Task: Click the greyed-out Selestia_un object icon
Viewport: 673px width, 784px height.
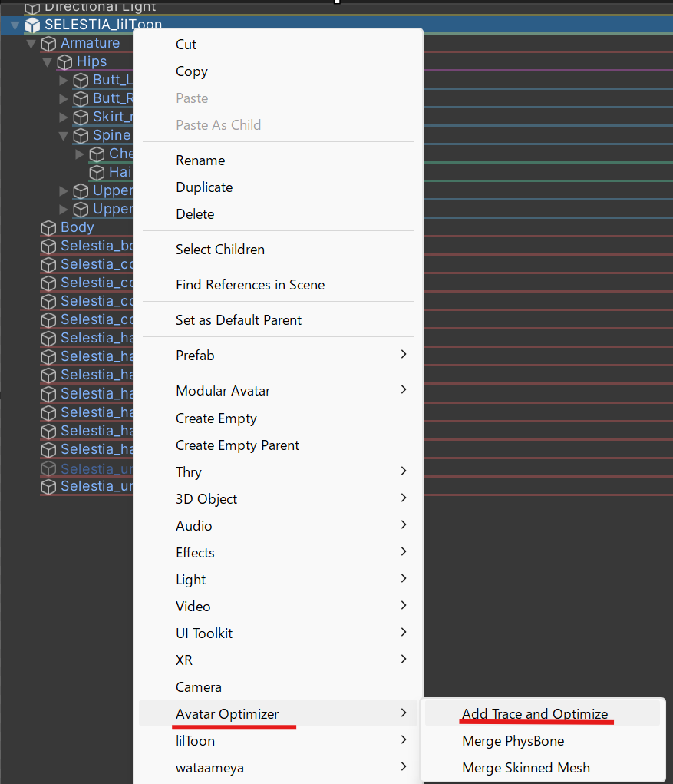Action: click(x=48, y=468)
